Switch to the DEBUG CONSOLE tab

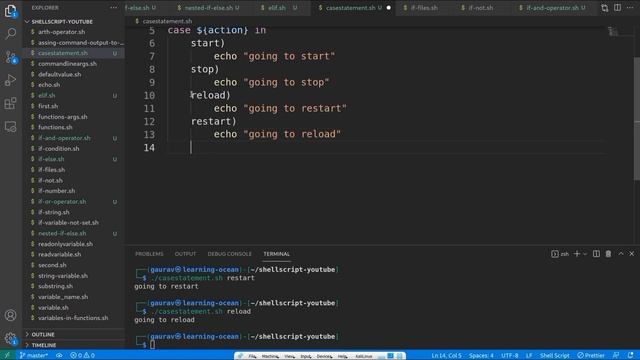229,254
